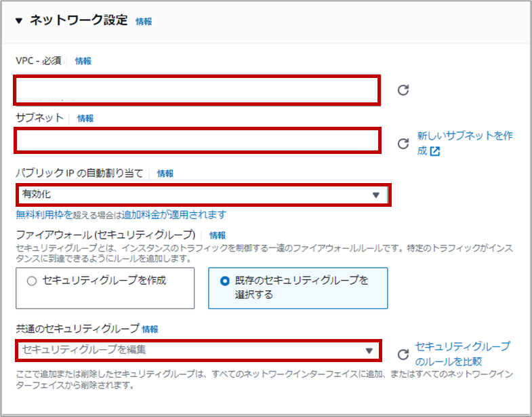This screenshot has height=417, width=532.
Task: Open the セキュリティグループを編集 dropdown
Action: 199,350
